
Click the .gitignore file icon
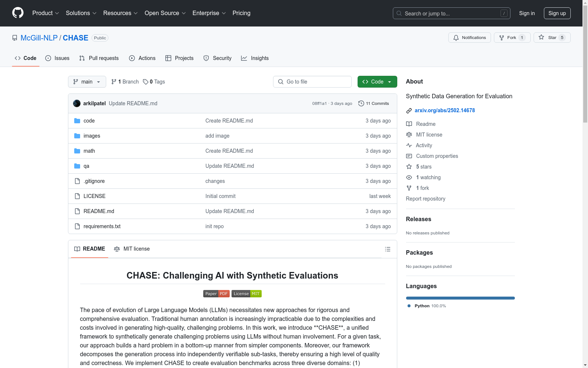(x=77, y=181)
